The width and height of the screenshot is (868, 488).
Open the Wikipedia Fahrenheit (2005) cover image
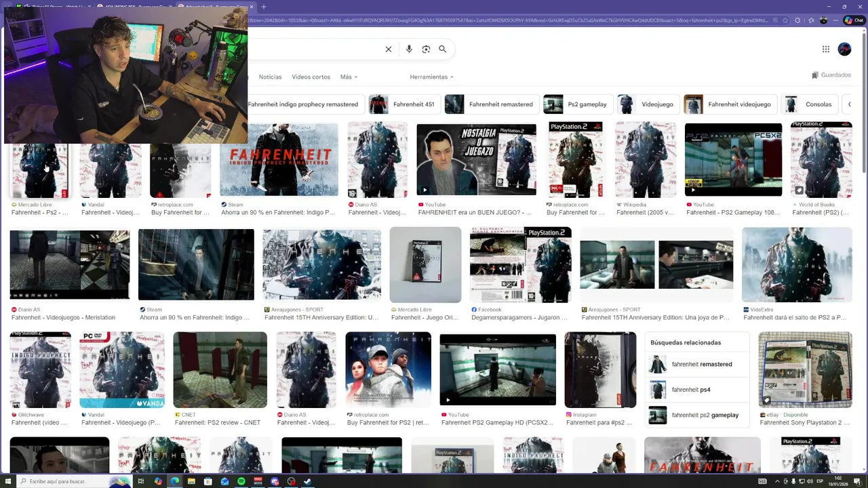646,160
